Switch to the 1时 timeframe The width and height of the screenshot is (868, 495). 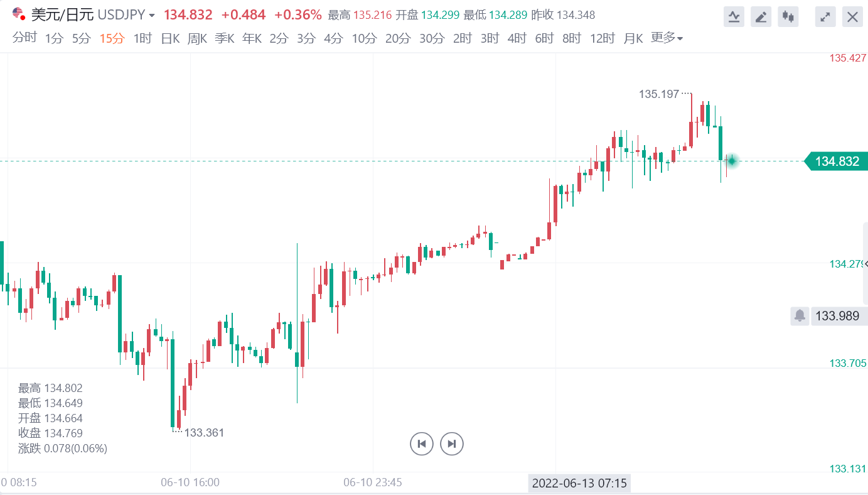coord(142,38)
